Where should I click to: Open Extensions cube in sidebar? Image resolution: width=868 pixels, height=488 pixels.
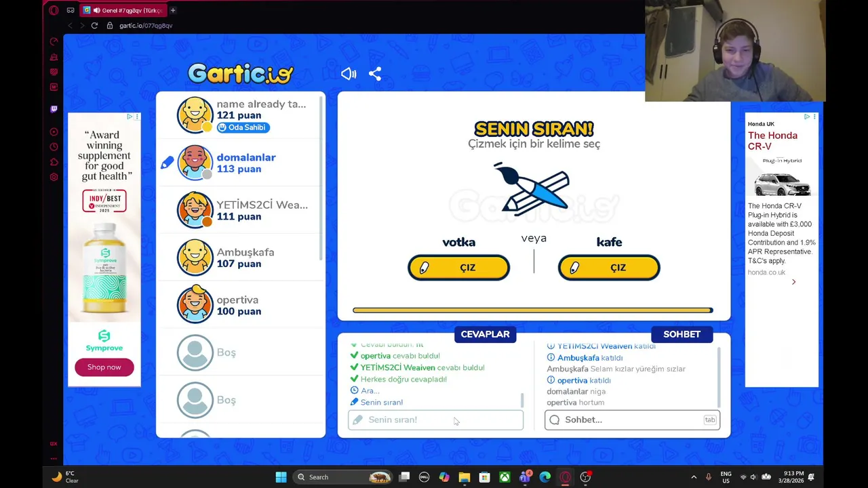(x=54, y=162)
